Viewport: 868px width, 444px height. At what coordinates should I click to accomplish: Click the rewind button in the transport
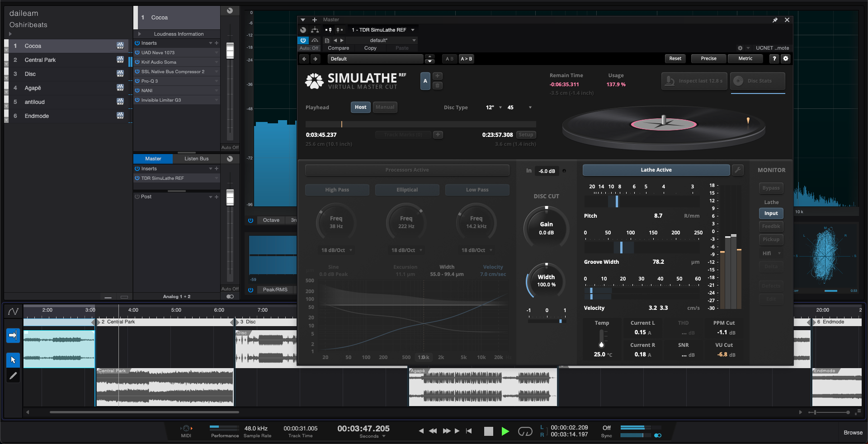(433, 431)
